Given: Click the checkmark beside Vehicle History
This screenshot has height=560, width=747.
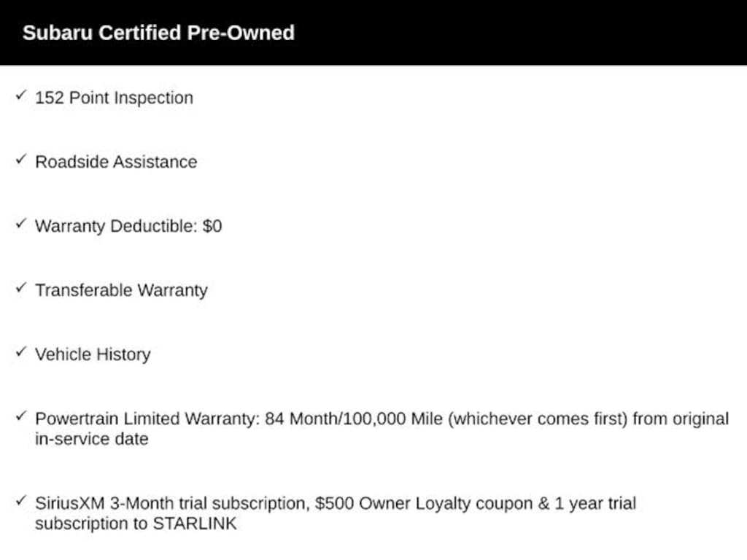Looking at the screenshot, I should [20, 352].
